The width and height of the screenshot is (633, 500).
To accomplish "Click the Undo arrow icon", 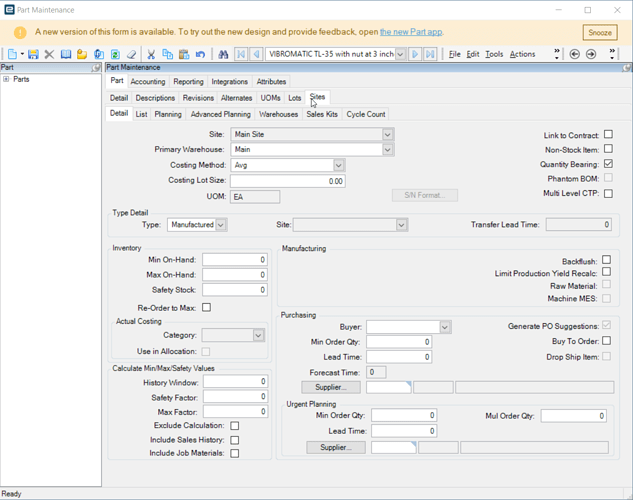I will click(200, 54).
